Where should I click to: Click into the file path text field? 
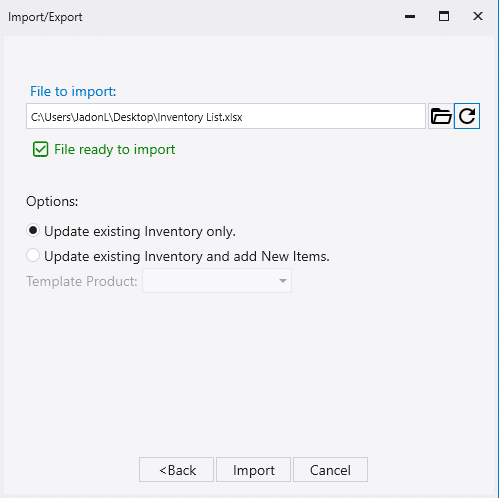226,116
